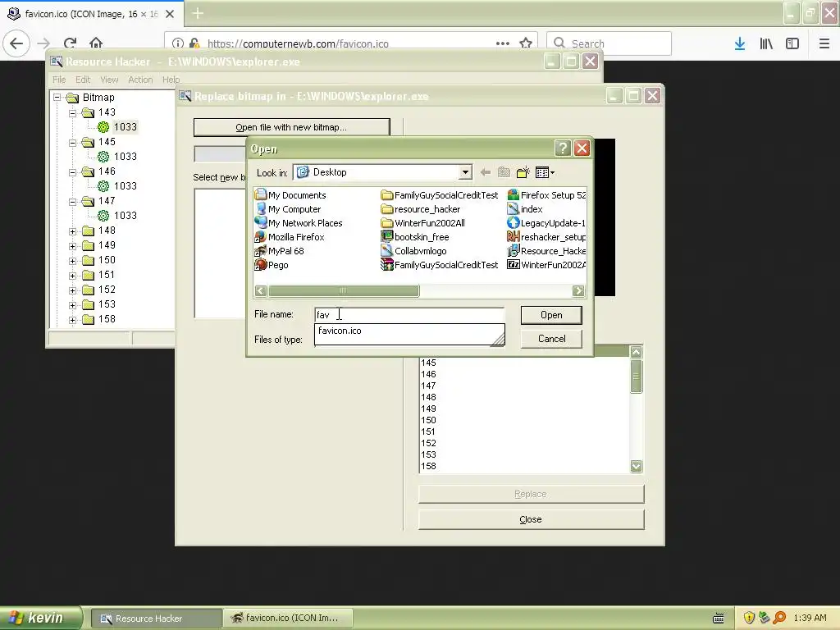Select 147 in the bitmap list
840x630 pixels.
click(x=428, y=386)
